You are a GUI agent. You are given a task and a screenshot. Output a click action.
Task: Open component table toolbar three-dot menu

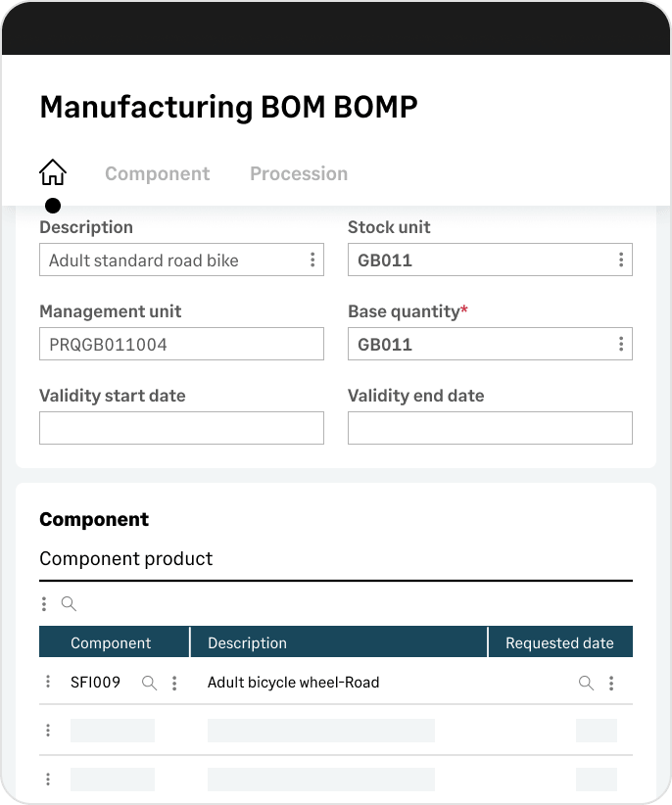pyautogui.click(x=44, y=603)
